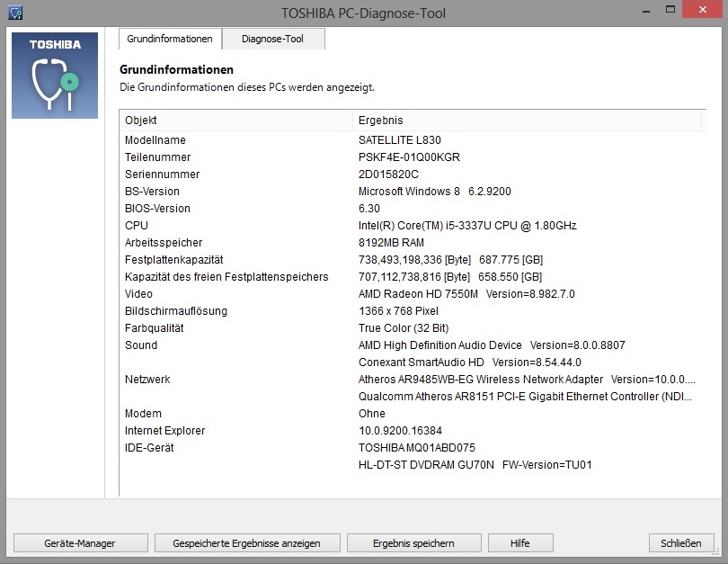728x564 pixels.
Task: Click the Objekt column header
Action: 235,121
